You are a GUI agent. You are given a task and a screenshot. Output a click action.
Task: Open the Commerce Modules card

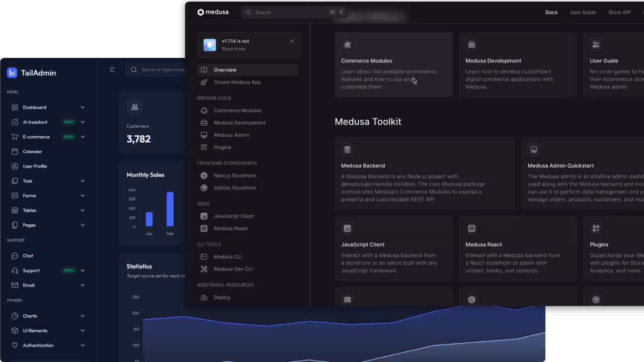(393, 64)
